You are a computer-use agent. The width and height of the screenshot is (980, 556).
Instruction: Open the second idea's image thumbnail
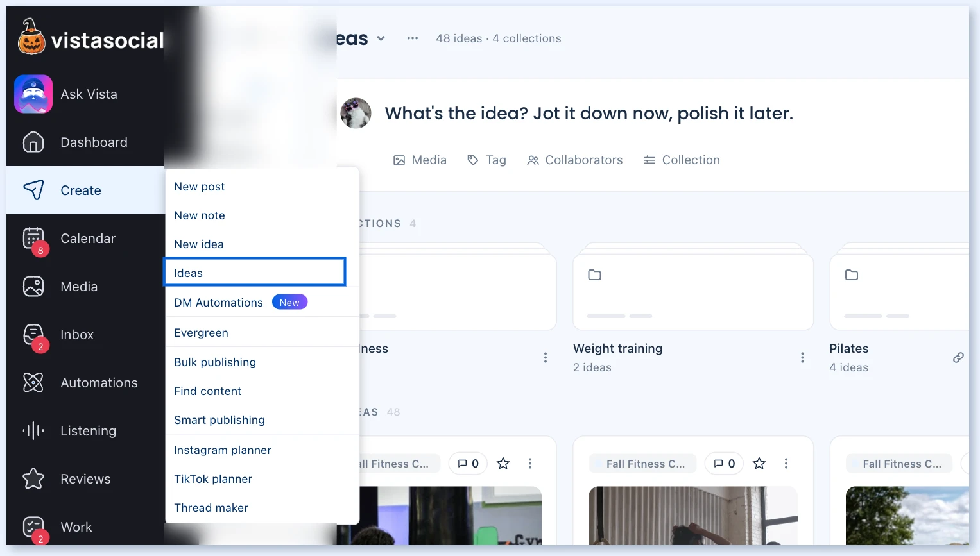click(693, 516)
